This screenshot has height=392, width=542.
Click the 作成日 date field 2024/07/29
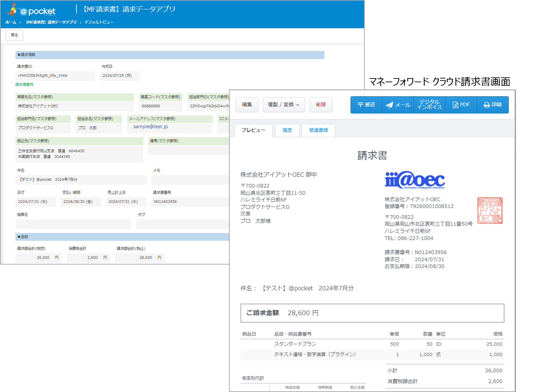[120, 76]
